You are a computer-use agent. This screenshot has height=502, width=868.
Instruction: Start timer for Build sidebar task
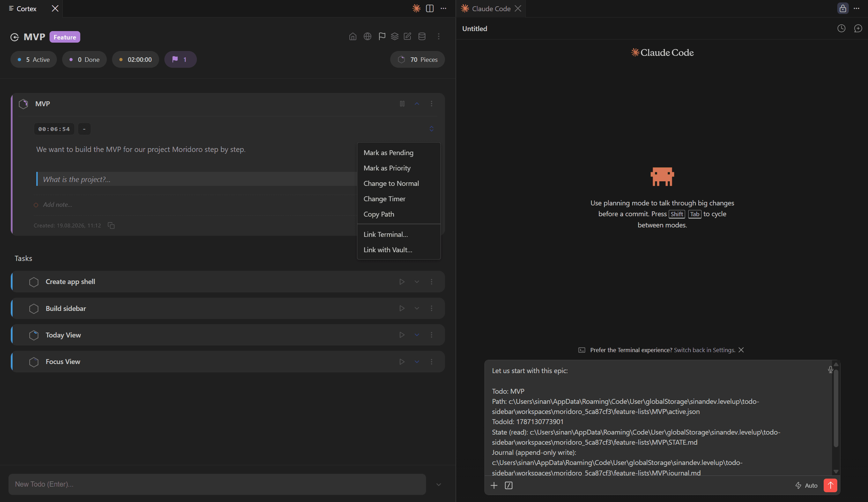coord(402,308)
